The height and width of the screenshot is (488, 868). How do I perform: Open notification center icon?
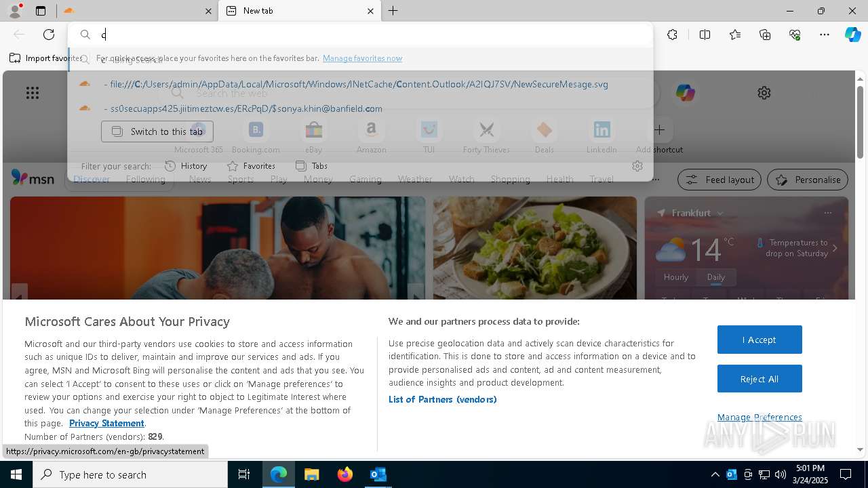[846, 474]
